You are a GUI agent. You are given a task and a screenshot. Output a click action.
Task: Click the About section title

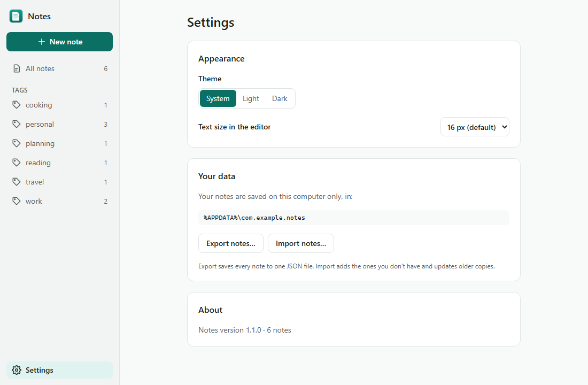point(211,310)
